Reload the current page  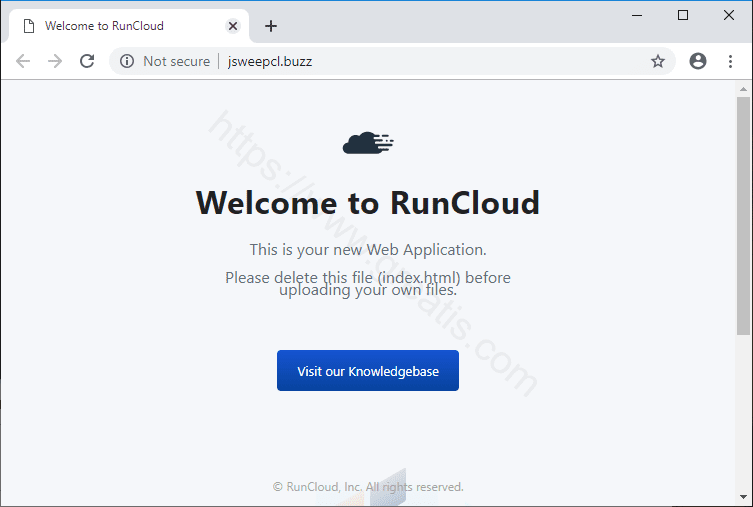[x=87, y=61]
